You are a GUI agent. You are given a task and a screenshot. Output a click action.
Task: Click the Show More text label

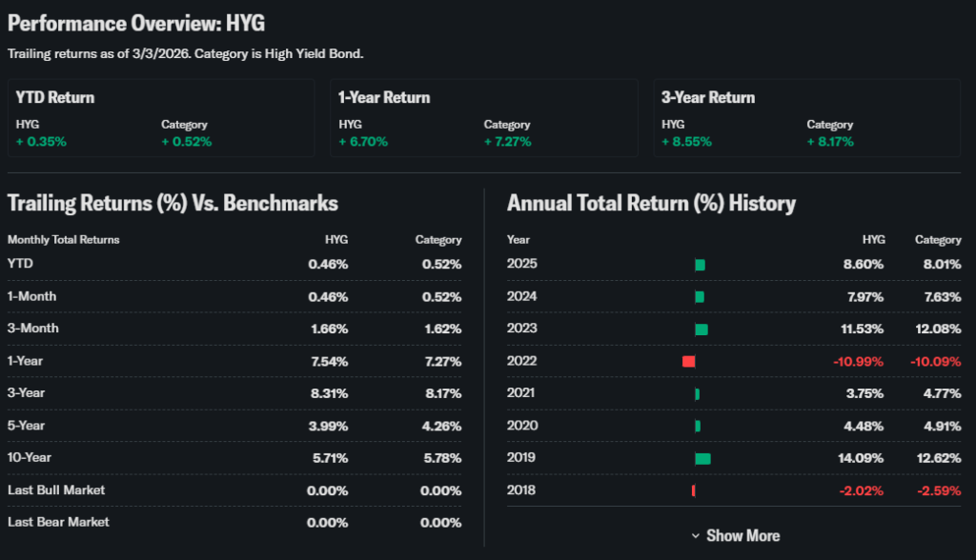(x=742, y=536)
